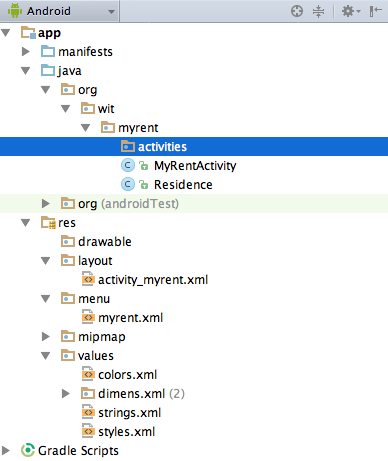
Task: Click the activities package icon
Action: 128,146
